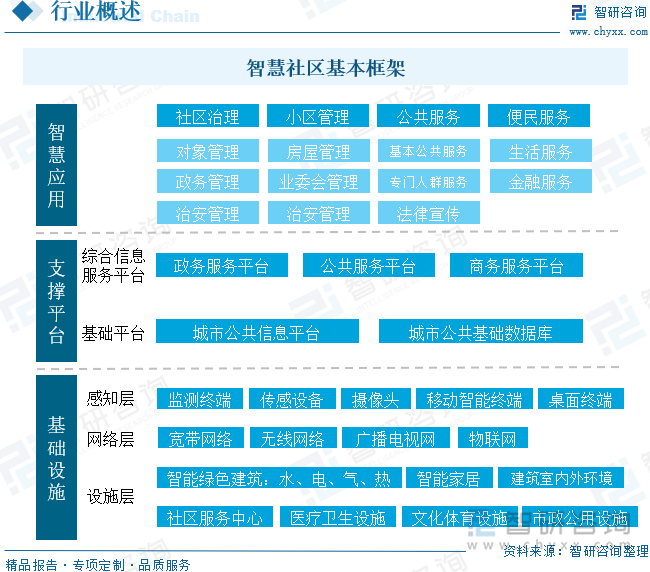Viewport: 650px width, 572px height.
Task: Click the 文化体育设施 box
Action: pyautogui.click(x=460, y=516)
